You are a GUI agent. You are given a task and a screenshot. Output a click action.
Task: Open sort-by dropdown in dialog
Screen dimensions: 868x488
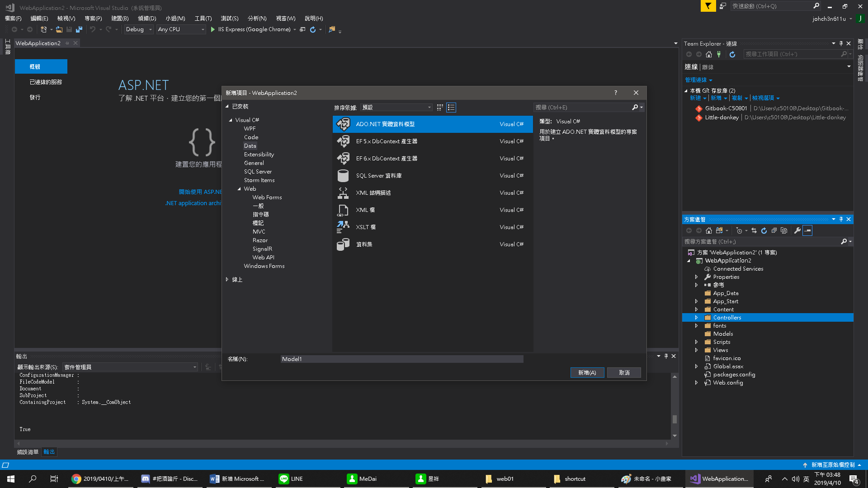click(x=396, y=108)
